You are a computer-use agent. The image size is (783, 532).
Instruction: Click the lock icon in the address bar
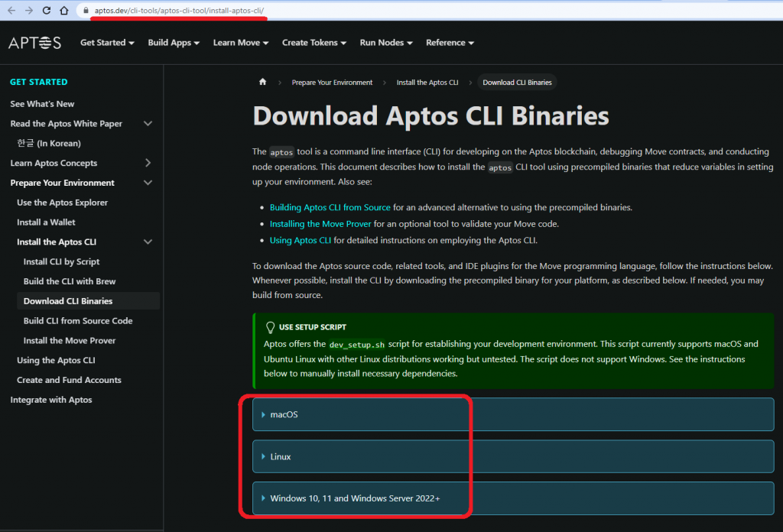(x=84, y=11)
